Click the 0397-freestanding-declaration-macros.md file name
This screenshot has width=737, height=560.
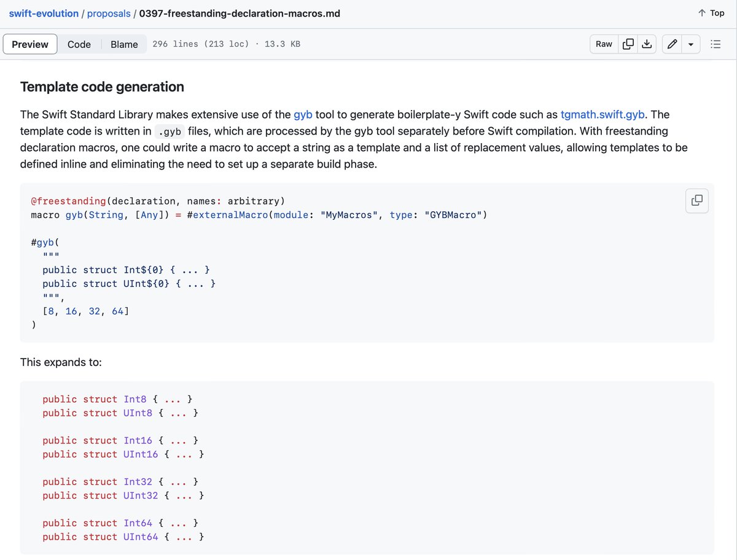coord(240,13)
